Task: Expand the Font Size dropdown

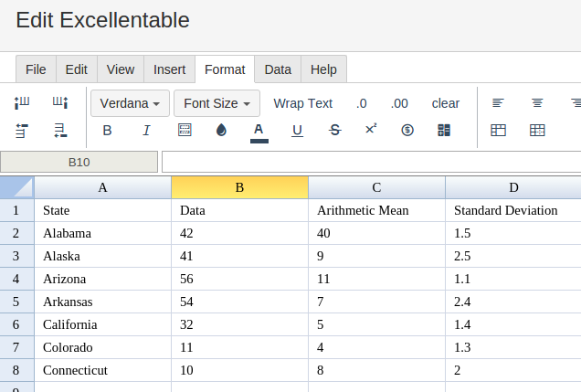Action: pos(217,103)
